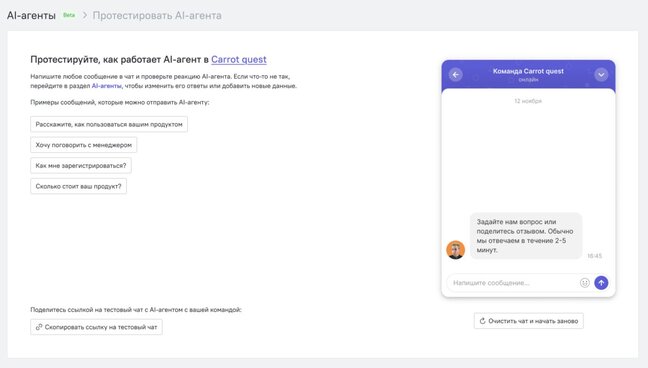The image size is (648, 368).
Task: Click Очистить чат и начать заново
Action: coord(529,321)
